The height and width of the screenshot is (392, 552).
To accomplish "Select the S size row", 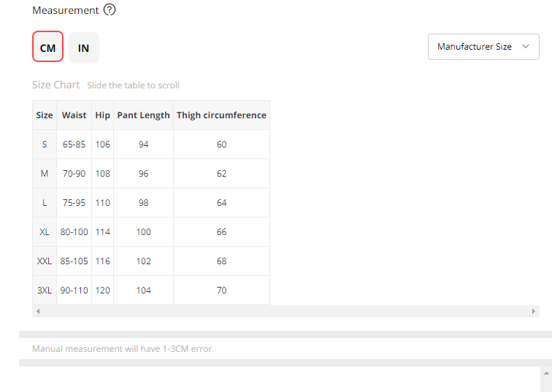I will (x=45, y=145).
